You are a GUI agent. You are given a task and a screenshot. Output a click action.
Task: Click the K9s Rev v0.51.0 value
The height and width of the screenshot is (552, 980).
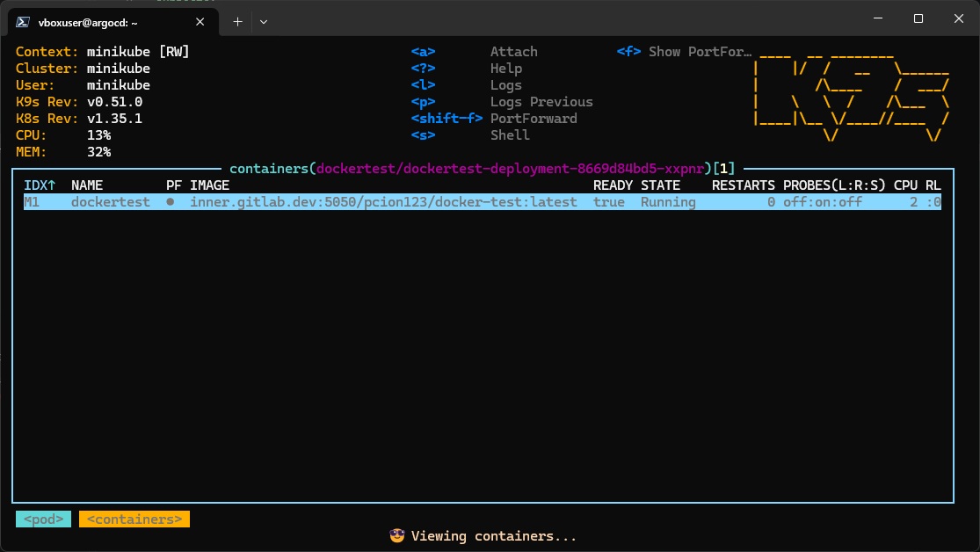pos(115,102)
